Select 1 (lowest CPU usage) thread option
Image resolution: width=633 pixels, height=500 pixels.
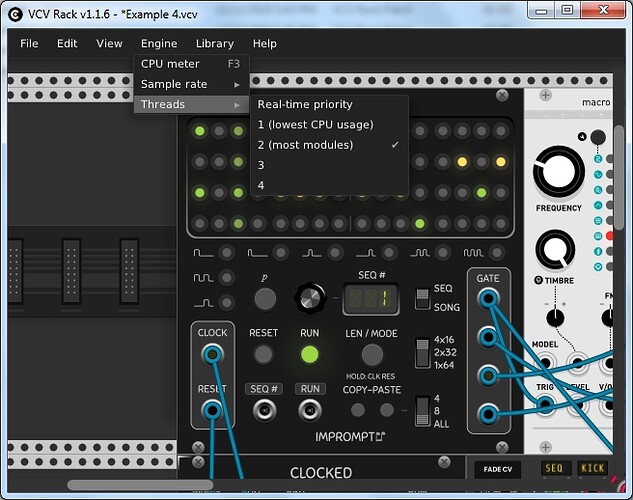pyautogui.click(x=329, y=125)
